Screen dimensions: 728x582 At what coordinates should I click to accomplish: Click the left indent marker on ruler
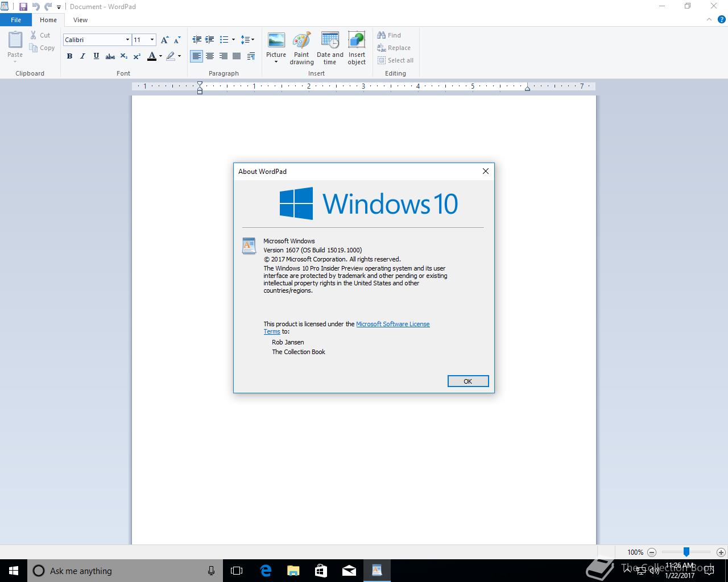coord(200,87)
